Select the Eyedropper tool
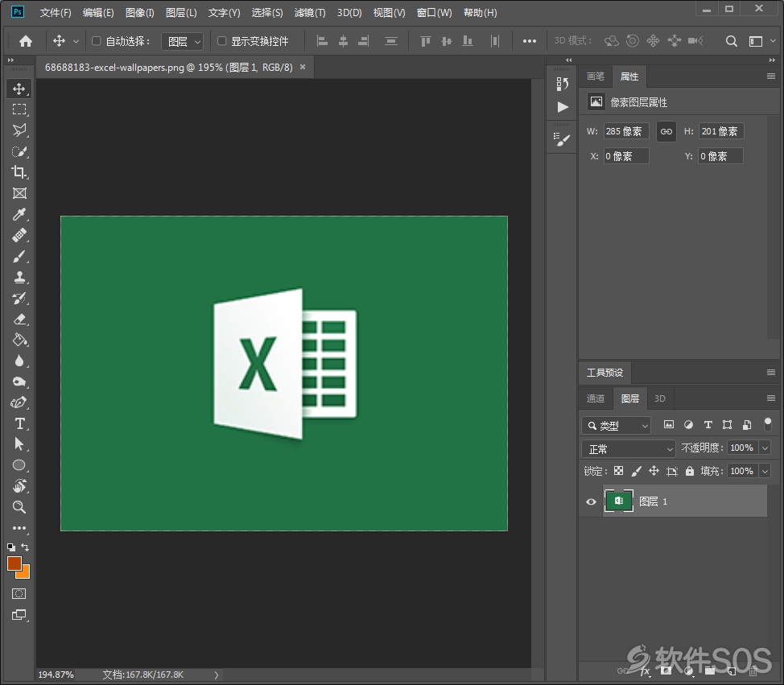The height and width of the screenshot is (685, 784). (x=19, y=214)
